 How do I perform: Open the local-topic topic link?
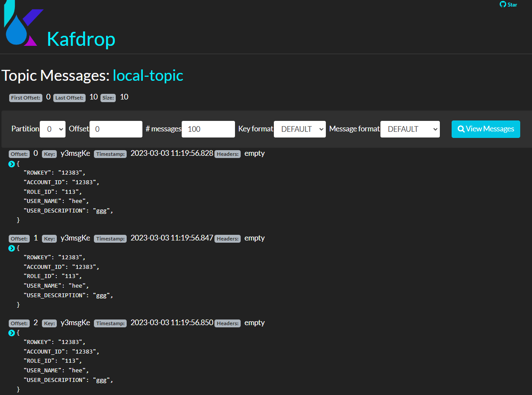148,76
